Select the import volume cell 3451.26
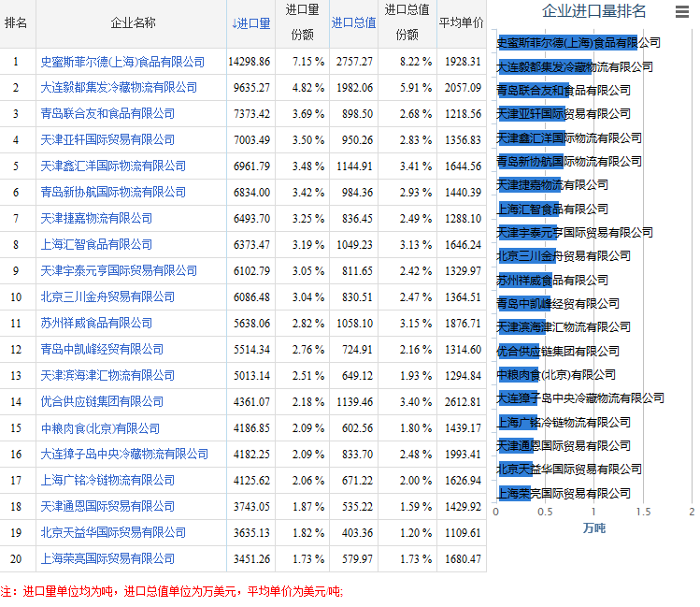The image size is (700, 607). (x=251, y=558)
